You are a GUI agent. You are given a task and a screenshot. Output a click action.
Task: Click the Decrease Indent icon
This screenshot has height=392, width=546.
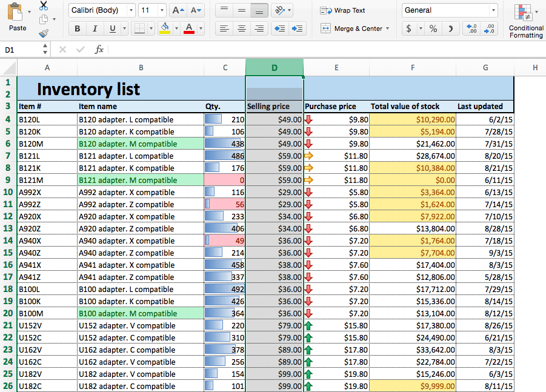tap(279, 28)
